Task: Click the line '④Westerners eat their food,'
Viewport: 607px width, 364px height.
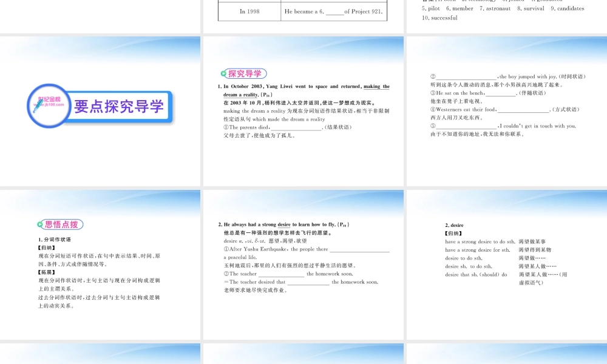Action: coord(505,109)
